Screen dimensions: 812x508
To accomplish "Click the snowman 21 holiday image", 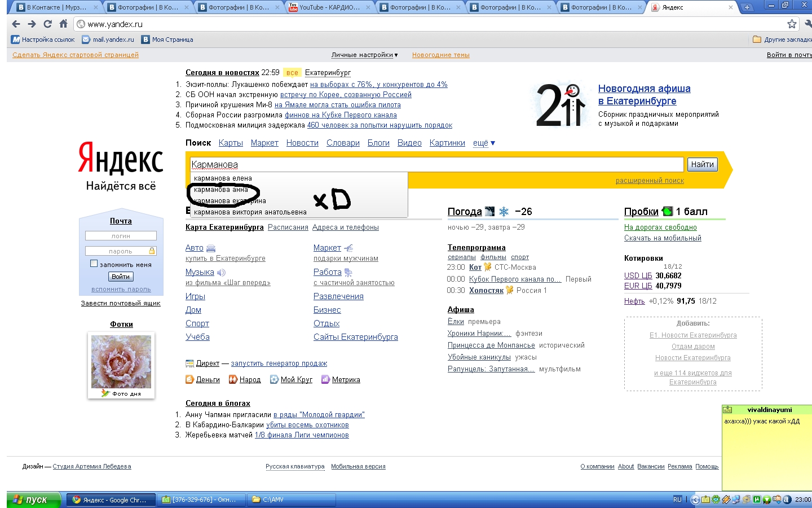I will coord(561,105).
